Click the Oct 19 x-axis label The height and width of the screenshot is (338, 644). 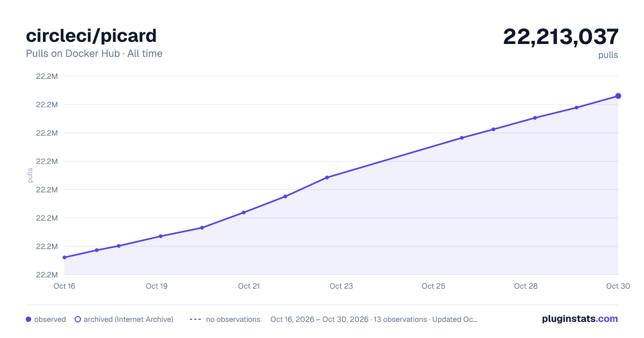click(157, 286)
